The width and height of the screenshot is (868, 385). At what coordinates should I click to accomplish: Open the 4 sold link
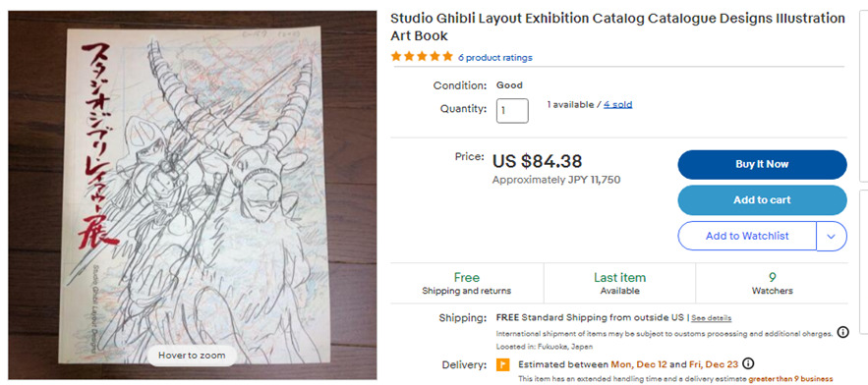617,104
